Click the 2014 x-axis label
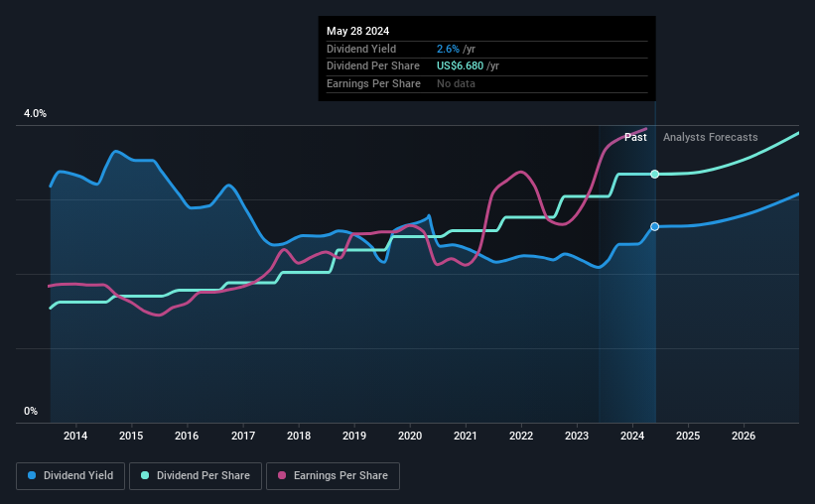Image resolution: width=815 pixels, height=504 pixels. [x=75, y=436]
